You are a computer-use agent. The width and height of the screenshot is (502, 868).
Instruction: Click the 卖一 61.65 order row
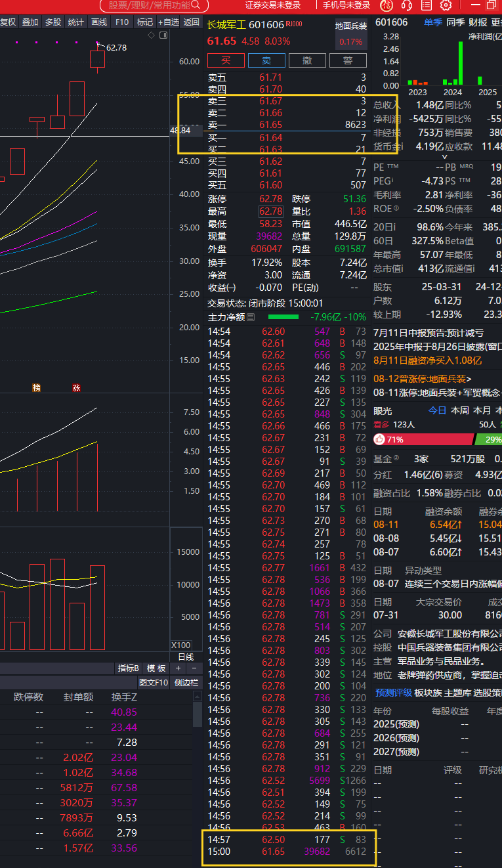point(287,125)
